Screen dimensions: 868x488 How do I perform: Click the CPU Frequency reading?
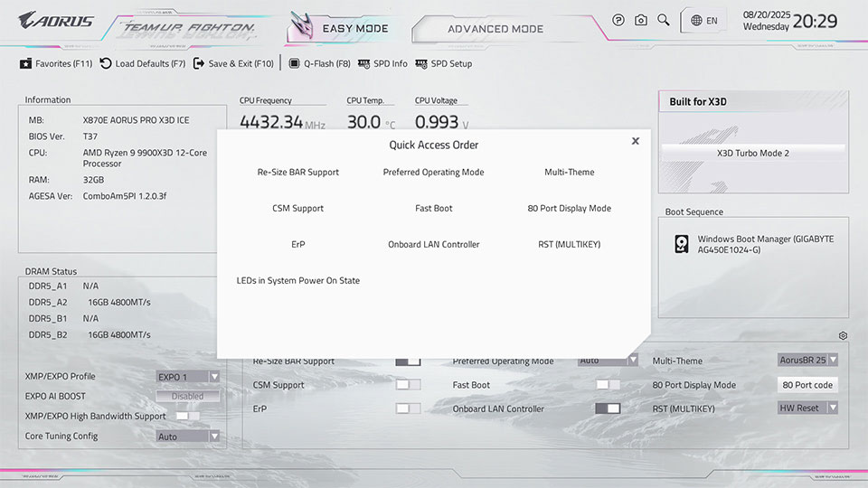(x=282, y=121)
